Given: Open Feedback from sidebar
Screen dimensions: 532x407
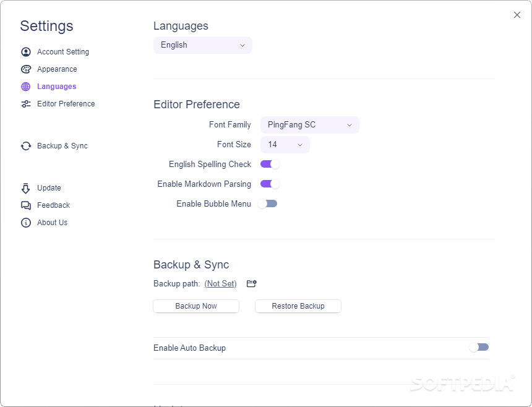Looking at the screenshot, I should point(53,205).
